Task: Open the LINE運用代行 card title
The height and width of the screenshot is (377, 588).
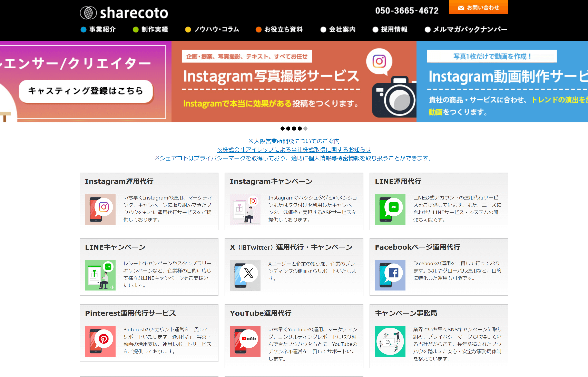Action: 398,181
